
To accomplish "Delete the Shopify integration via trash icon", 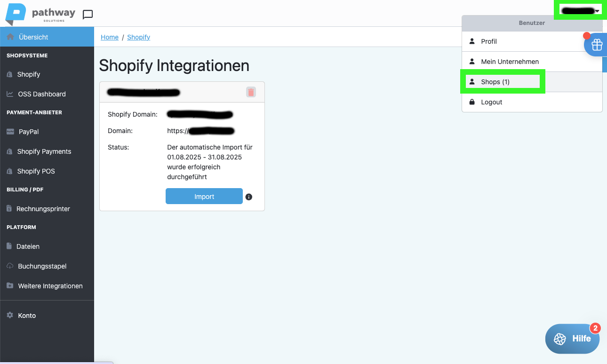I will point(251,92).
